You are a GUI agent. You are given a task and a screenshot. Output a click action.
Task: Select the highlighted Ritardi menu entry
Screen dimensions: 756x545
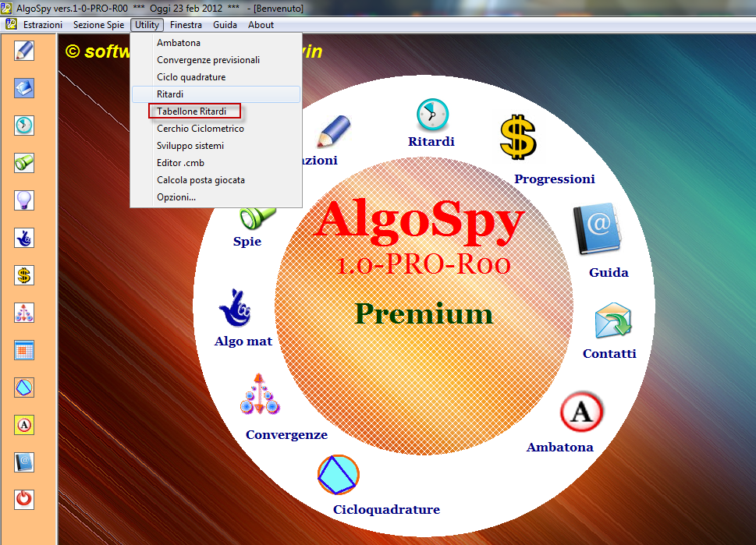point(216,94)
